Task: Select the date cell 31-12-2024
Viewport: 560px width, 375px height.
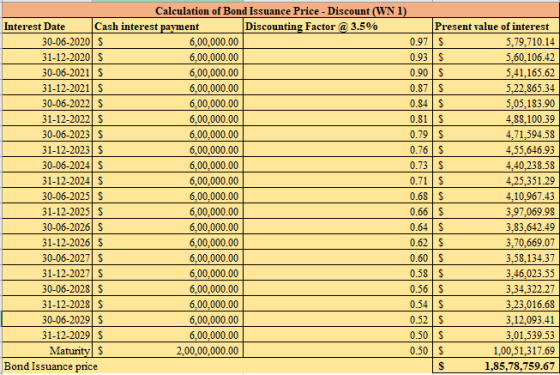Action: click(47, 181)
